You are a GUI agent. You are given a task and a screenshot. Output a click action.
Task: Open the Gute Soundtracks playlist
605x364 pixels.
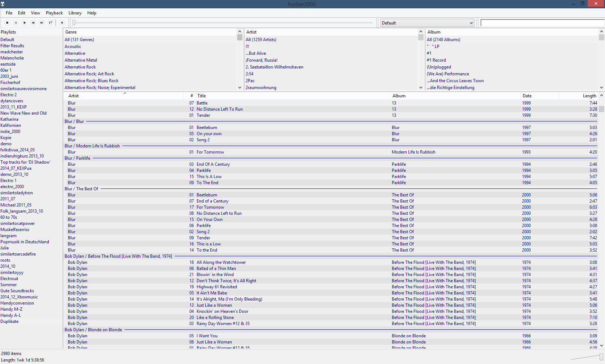coord(17,291)
